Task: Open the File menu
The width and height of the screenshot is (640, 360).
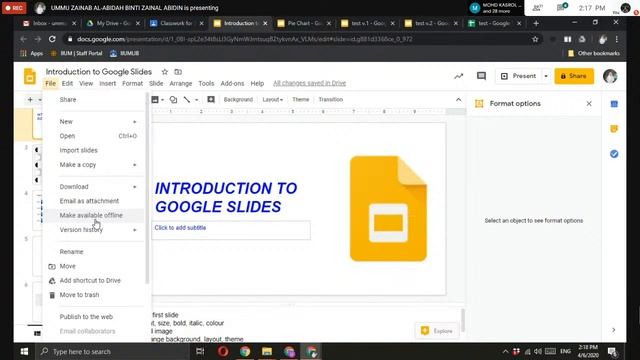Action: coord(51,83)
